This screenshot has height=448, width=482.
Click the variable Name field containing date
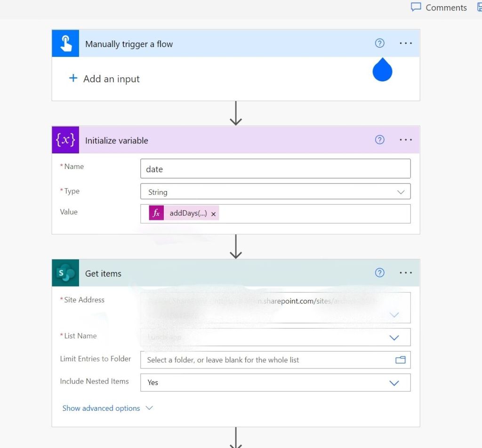[x=275, y=169]
